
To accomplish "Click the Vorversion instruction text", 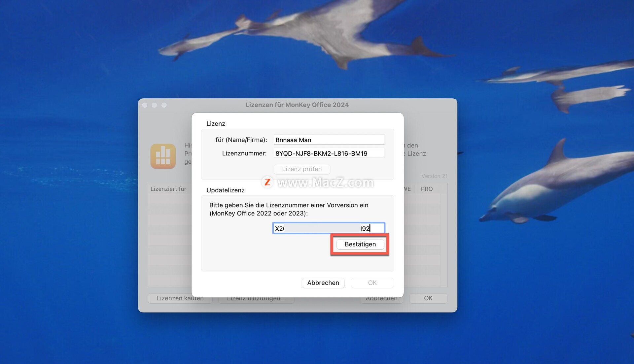I will coord(289,209).
